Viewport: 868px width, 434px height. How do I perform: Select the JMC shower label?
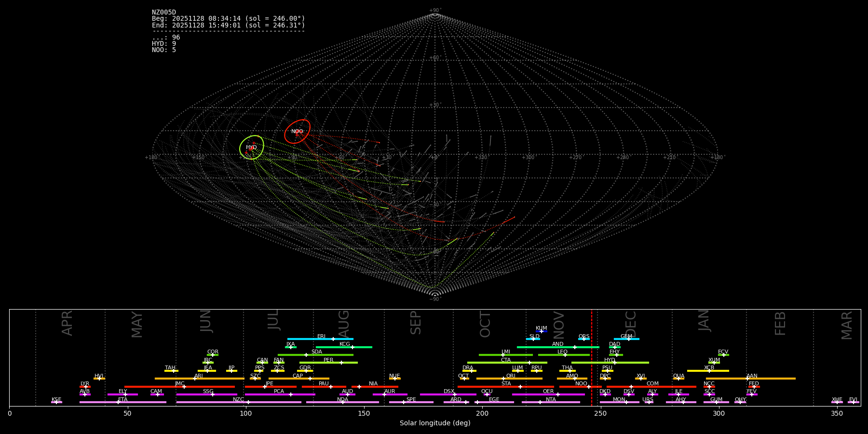point(180,384)
